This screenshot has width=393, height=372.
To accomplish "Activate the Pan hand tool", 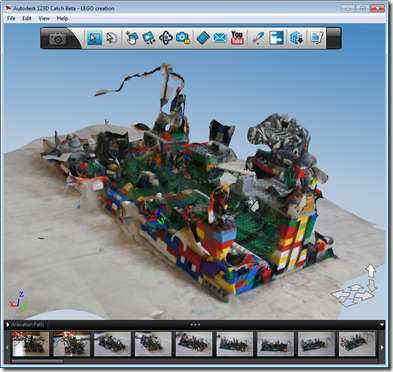I will tap(132, 38).
